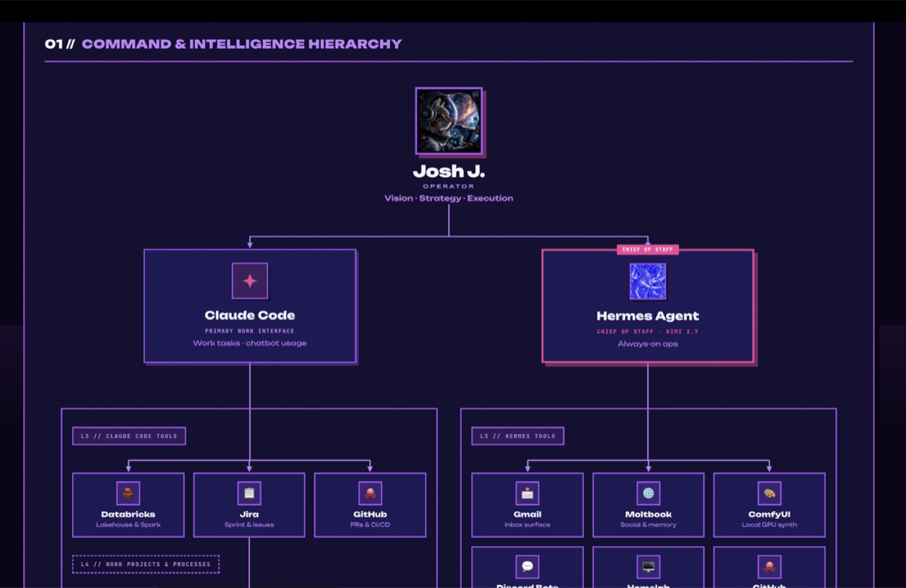The height and width of the screenshot is (588, 906).
Task: Click the Hermes Agent blue avatar icon
Action: 648,281
